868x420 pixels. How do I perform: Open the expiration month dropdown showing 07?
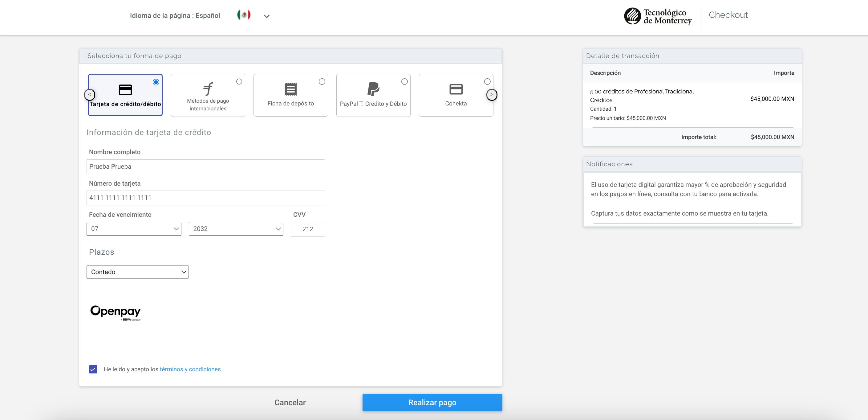click(x=134, y=229)
